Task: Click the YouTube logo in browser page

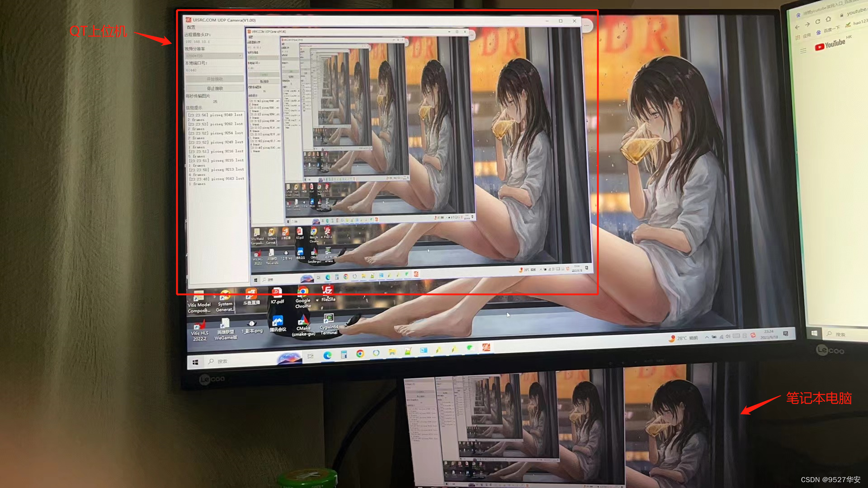Action: 830,45
